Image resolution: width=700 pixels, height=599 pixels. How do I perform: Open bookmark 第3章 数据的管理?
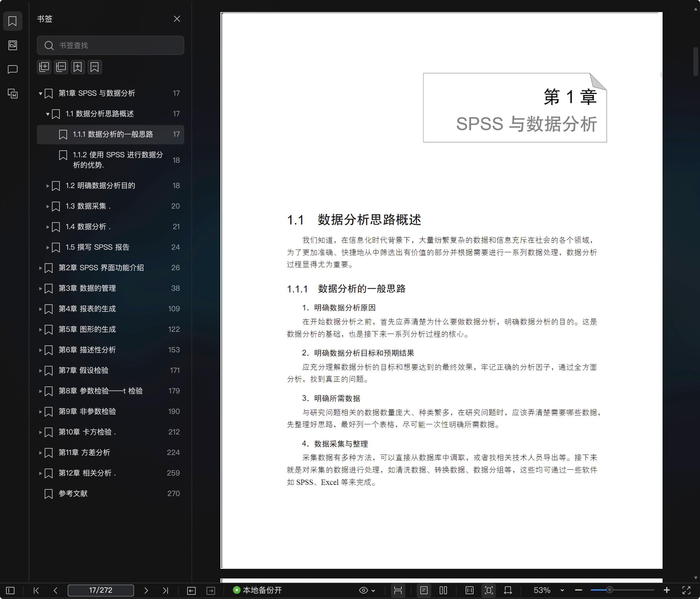(111, 288)
